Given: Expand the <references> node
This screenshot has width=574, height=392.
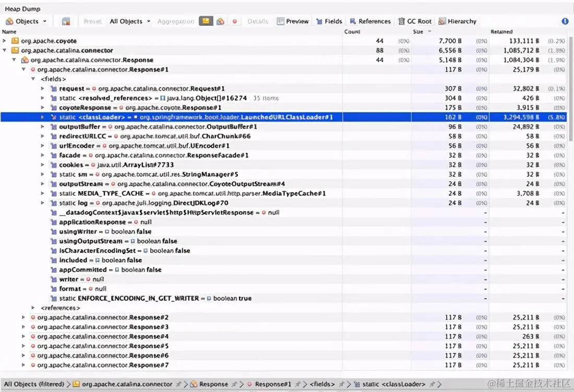Looking at the screenshot, I should click(x=33, y=308).
